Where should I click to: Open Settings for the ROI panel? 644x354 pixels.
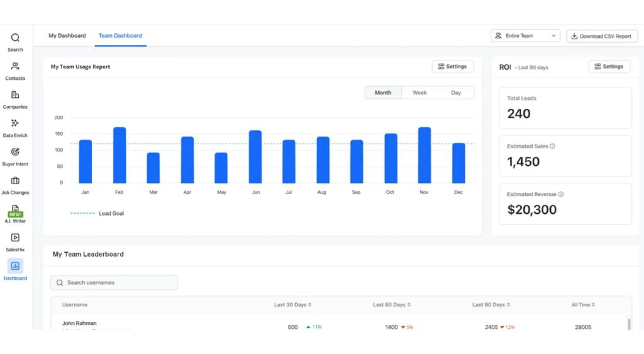click(609, 67)
